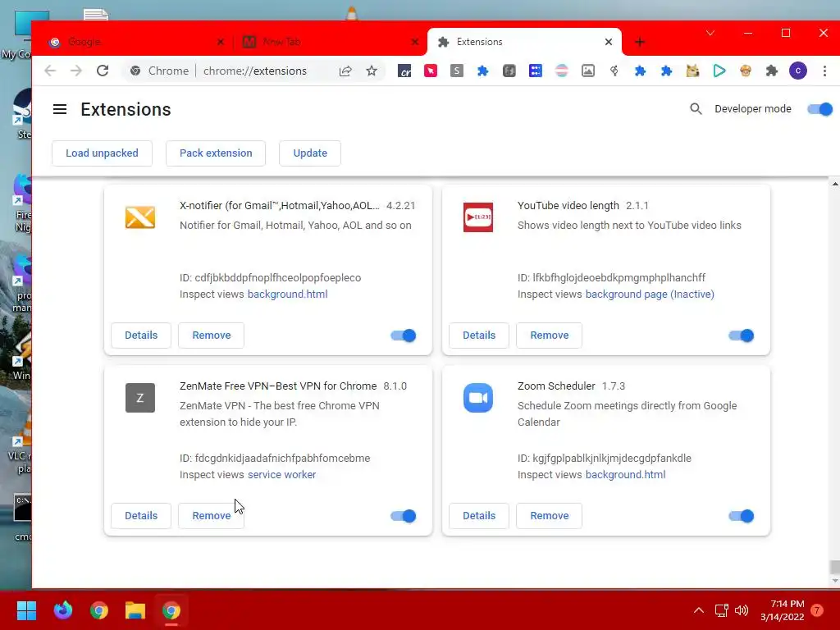Click the page scrollbar down arrow
The height and width of the screenshot is (630, 840).
[834, 581]
